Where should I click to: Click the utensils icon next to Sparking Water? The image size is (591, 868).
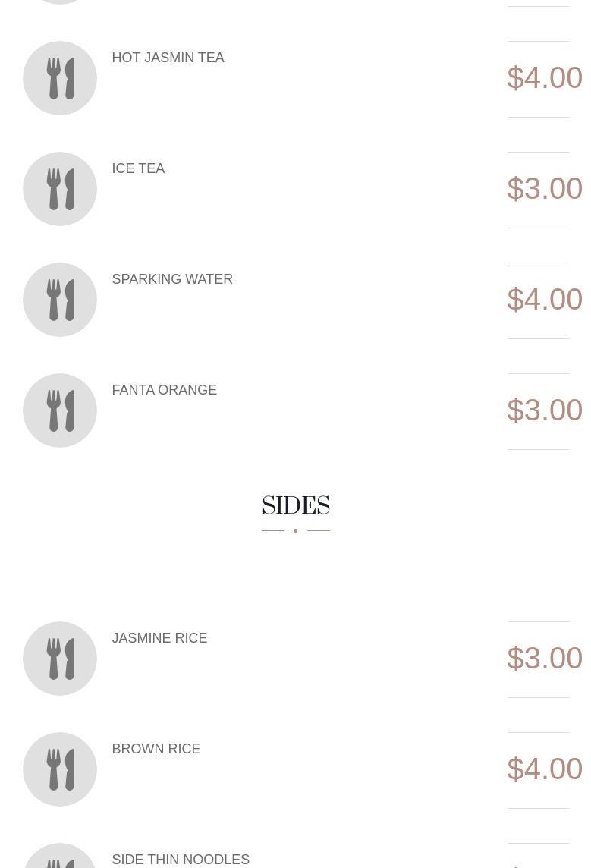[60, 300]
